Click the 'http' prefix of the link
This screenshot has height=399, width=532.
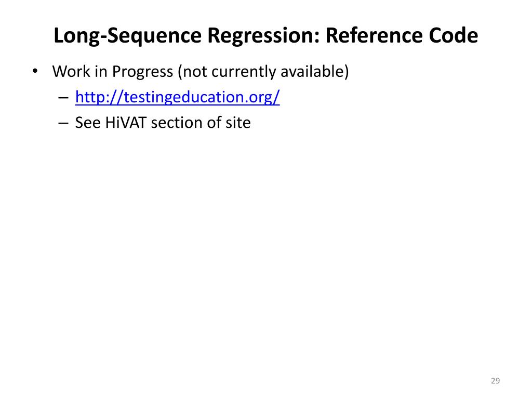(88, 97)
